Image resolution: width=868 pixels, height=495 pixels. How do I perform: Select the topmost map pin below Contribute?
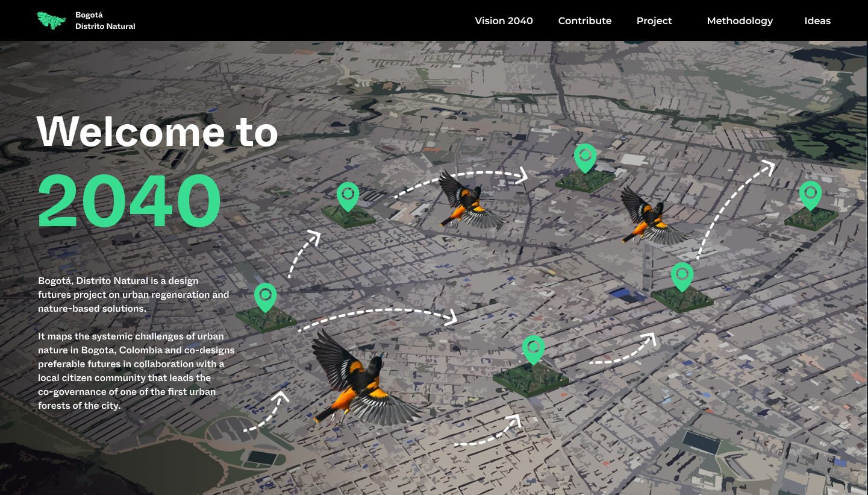(x=585, y=159)
